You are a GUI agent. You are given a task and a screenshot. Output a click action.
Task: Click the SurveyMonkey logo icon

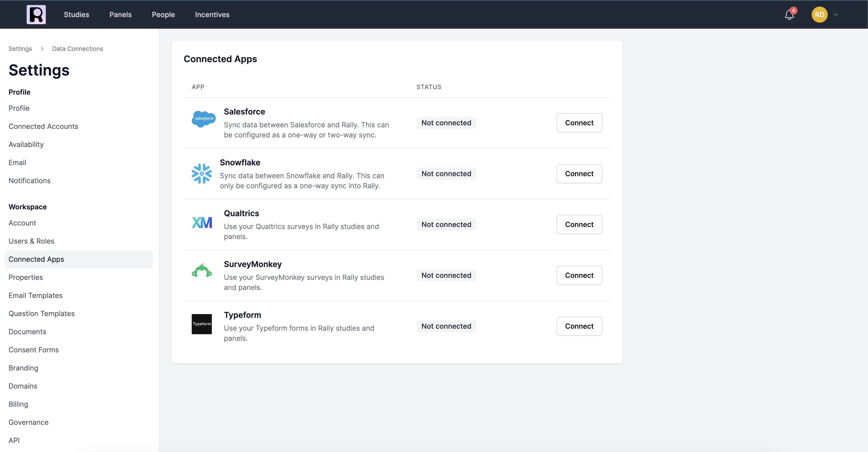[x=202, y=271]
